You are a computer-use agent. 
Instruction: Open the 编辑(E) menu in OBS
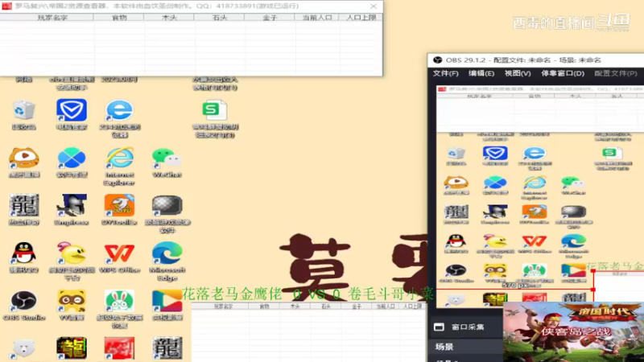click(x=481, y=73)
